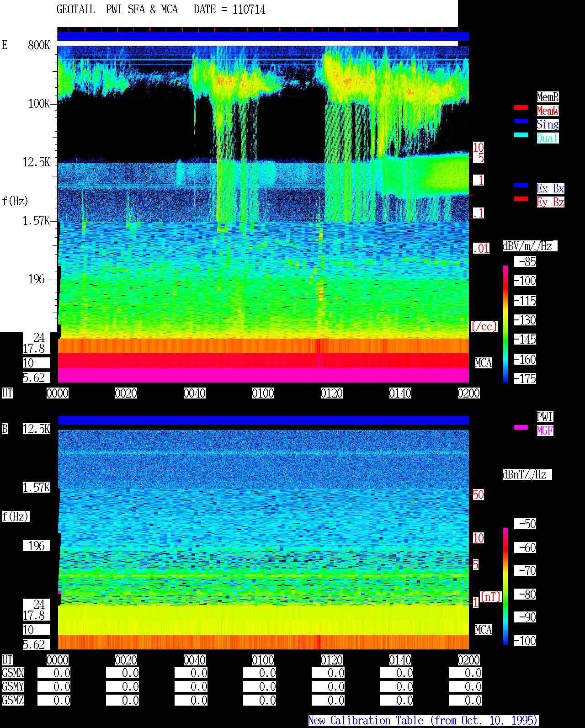Click the GSMX row label
This screenshot has height=728, width=585.
tap(13, 673)
